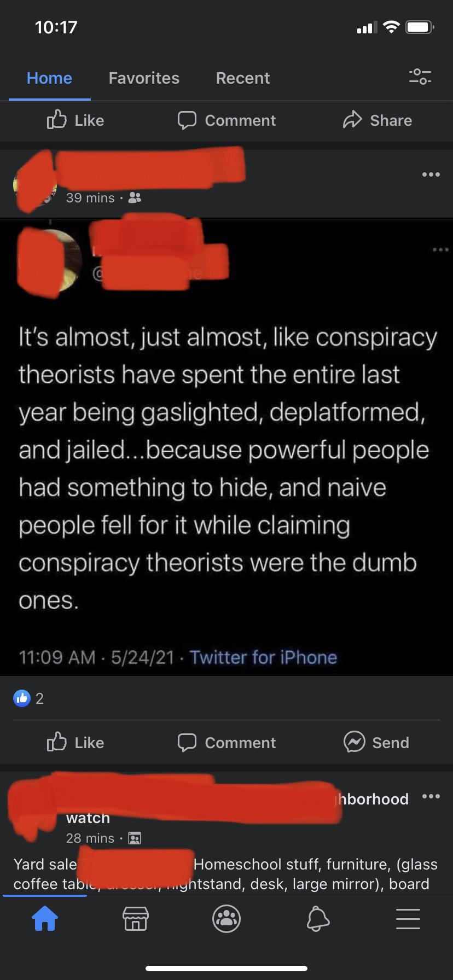Screen dimensions: 453x980
Task: Comment on the conspiracy theorists tweet post
Action: coord(226,742)
